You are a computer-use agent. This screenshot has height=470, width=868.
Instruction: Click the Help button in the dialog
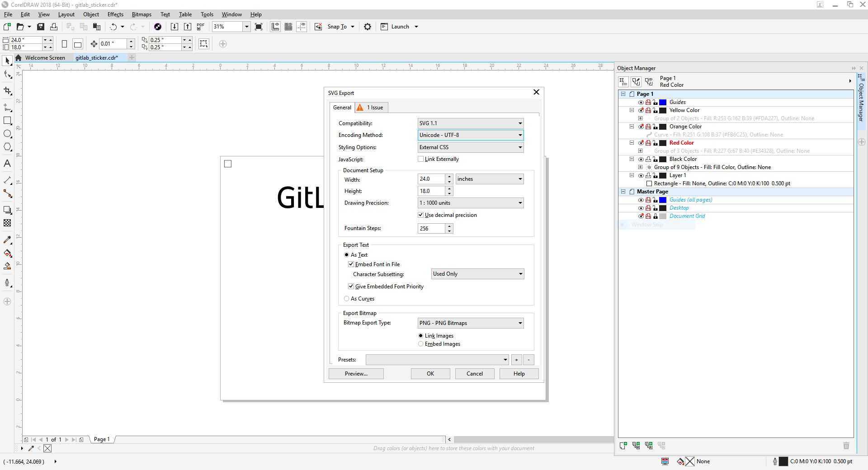point(519,374)
